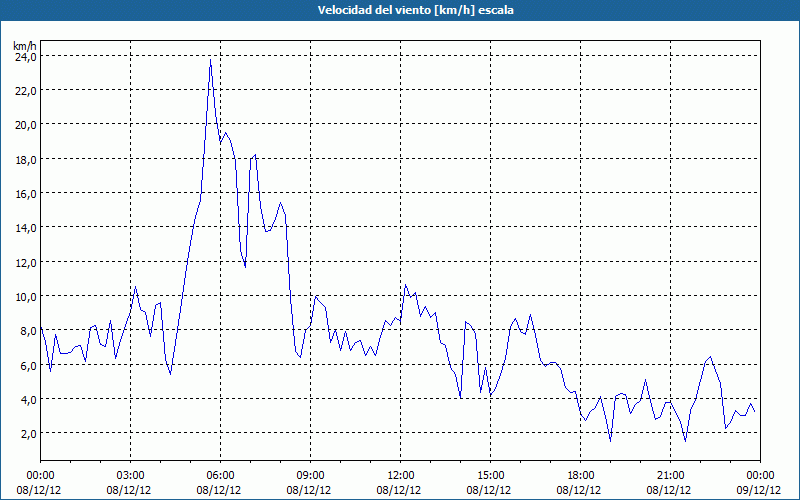The image size is (800, 500).
Task: Click the '09/12/12' date label
Action: tap(760, 490)
